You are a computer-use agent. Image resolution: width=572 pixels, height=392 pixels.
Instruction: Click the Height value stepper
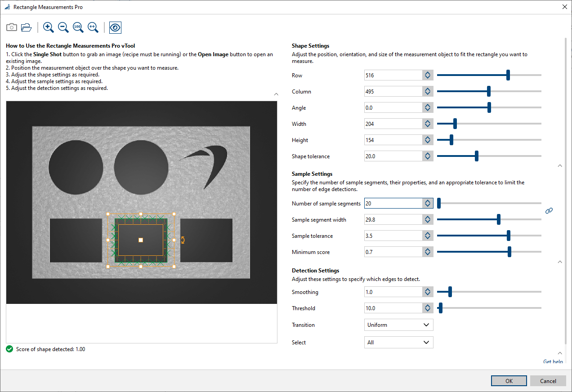point(428,140)
